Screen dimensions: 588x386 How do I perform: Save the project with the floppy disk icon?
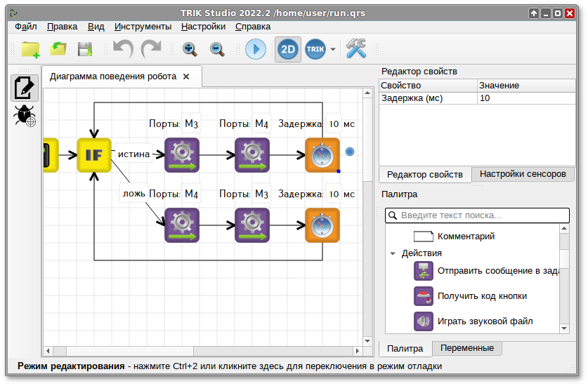click(x=85, y=49)
